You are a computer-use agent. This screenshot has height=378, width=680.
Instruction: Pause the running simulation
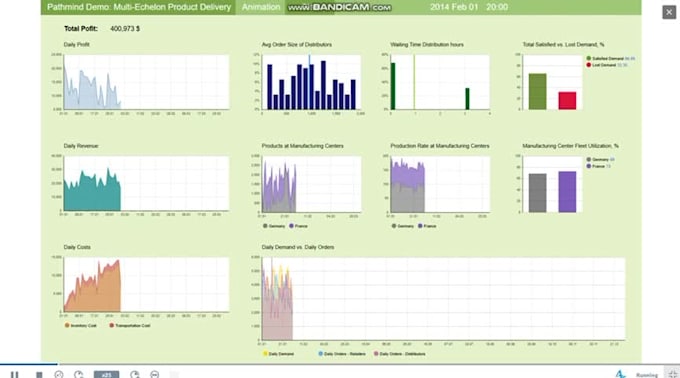coord(14,375)
